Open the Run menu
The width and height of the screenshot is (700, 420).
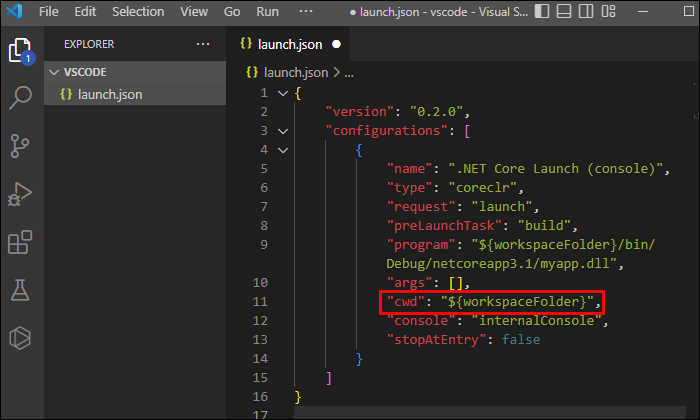coord(267,13)
